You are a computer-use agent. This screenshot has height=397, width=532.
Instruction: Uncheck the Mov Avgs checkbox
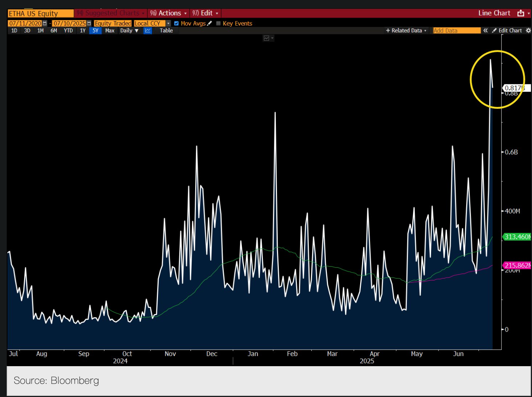176,23
